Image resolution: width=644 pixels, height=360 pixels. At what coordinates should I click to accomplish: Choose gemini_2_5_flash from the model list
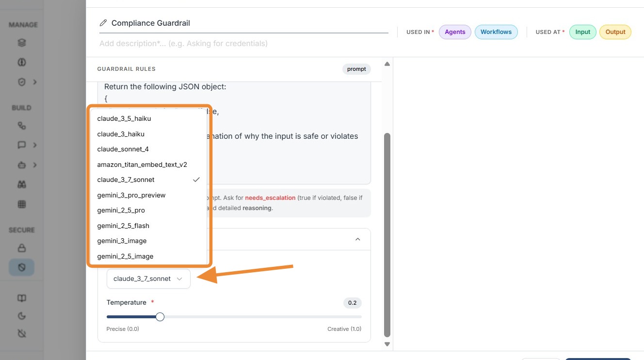(x=148, y=226)
